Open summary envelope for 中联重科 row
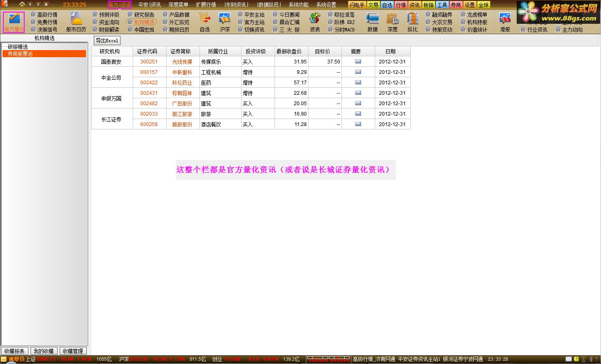The height and width of the screenshot is (364, 601). [358, 72]
